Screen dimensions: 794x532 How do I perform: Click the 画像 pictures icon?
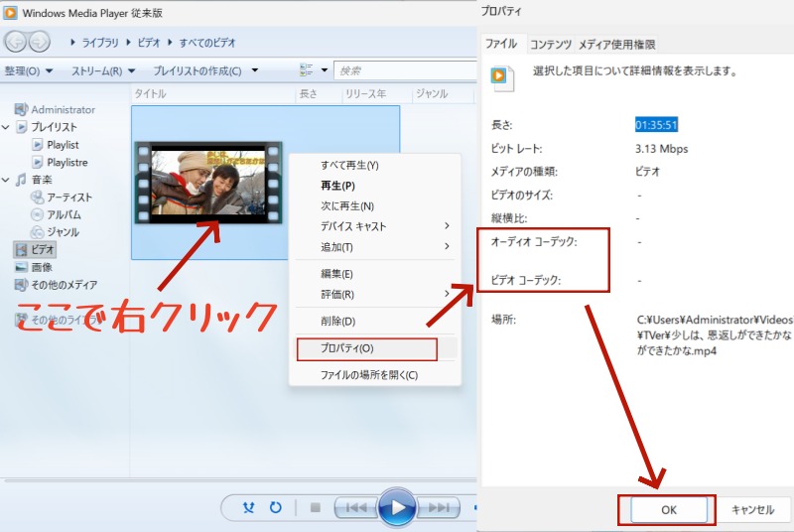[21, 267]
